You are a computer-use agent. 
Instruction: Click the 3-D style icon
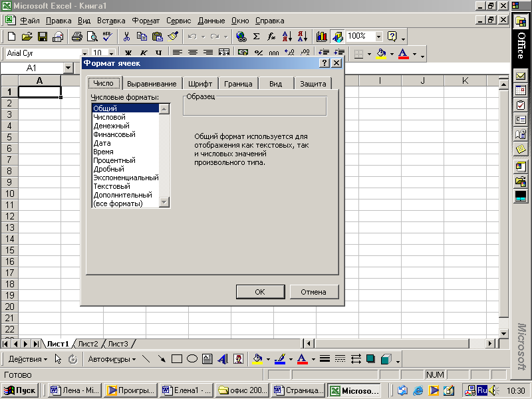(x=386, y=359)
